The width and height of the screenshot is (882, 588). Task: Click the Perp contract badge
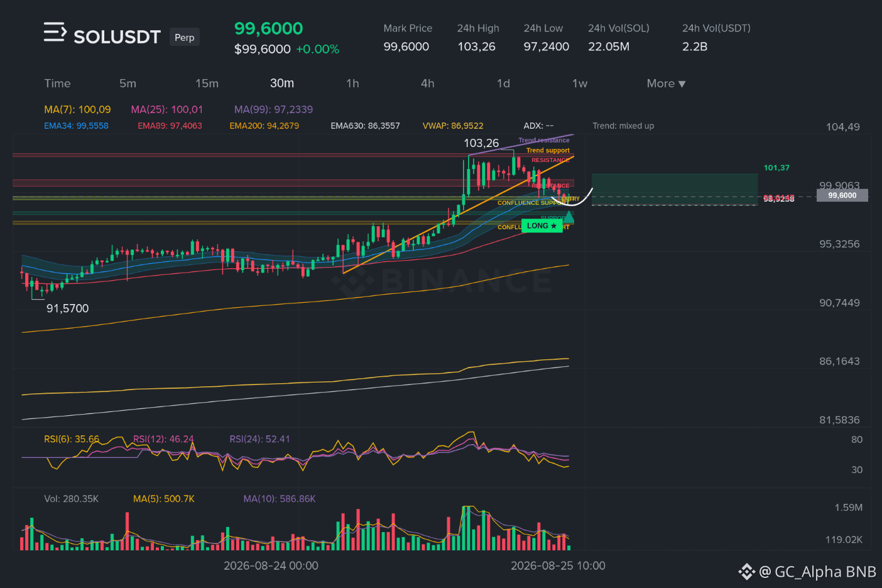pos(185,37)
